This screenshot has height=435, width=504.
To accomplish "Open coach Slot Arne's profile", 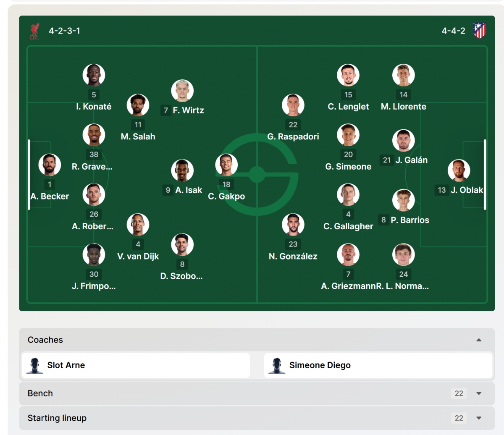I will [66, 365].
